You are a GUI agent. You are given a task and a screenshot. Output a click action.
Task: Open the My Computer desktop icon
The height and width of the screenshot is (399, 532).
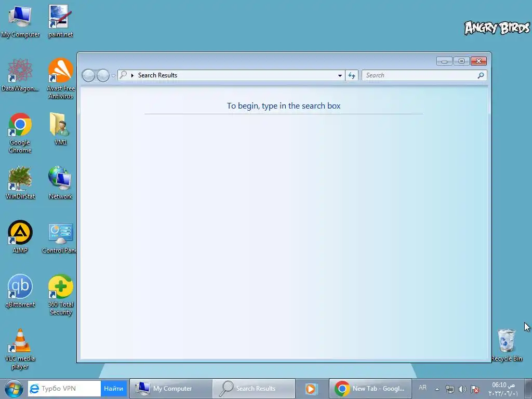[x=20, y=21]
